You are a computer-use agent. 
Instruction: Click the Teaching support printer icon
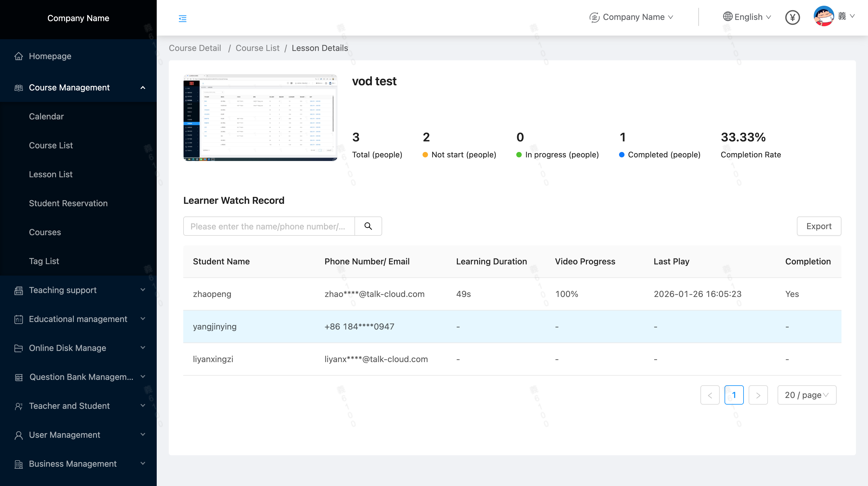coord(18,290)
